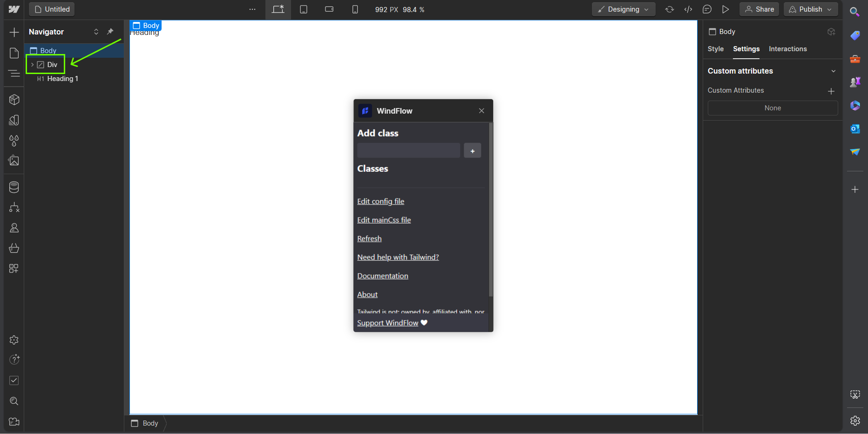Viewport: 868px width, 434px height.
Task: Switch to mobile portrait breakpoint
Action: [355, 9]
